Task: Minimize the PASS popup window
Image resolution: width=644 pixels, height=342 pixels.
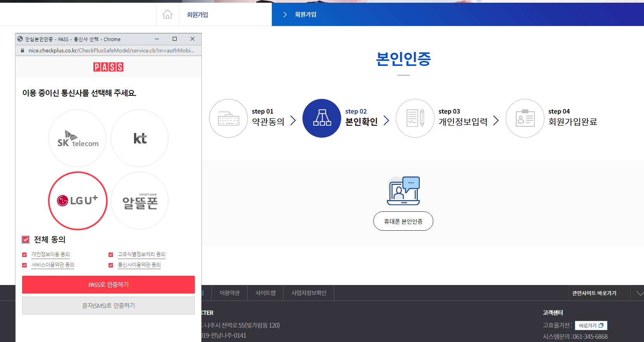Action: [157, 39]
